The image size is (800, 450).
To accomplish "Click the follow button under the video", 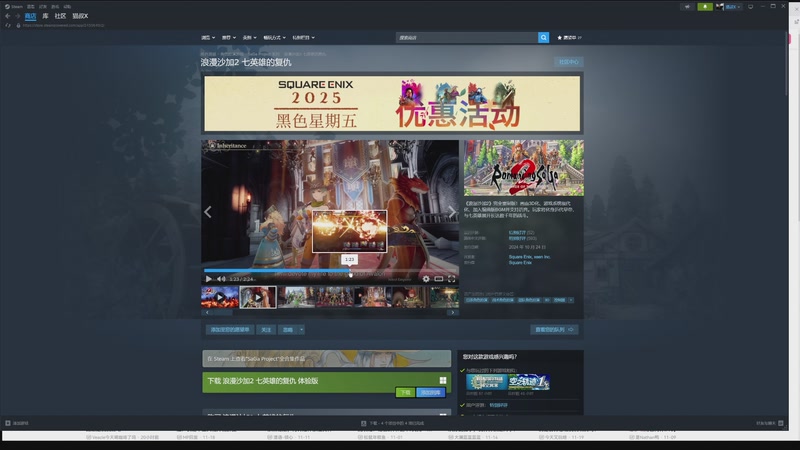I will [266, 330].
